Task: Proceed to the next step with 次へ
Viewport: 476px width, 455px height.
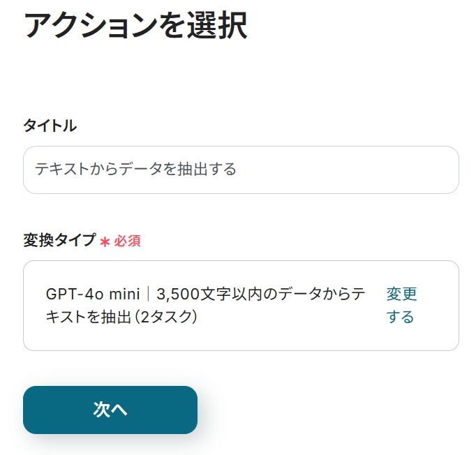Action: coord(110,410)
